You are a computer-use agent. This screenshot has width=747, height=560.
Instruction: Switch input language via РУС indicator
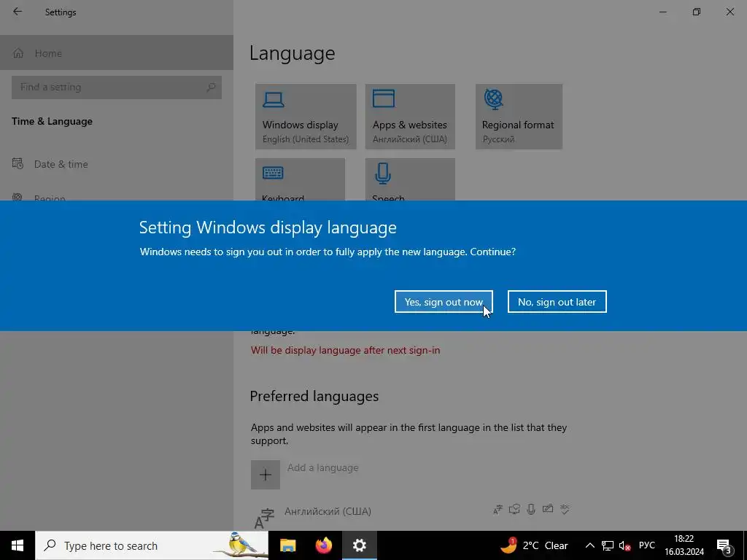pyautogui.click(x=647, y=545)
